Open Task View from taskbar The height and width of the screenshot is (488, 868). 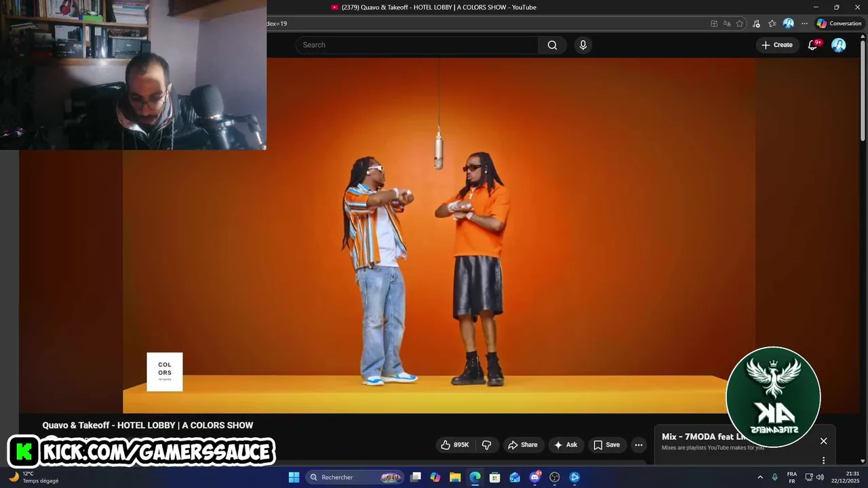pos(416,477)
